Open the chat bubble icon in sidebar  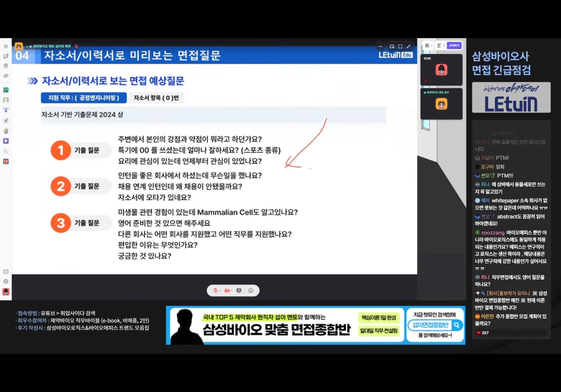6,272
